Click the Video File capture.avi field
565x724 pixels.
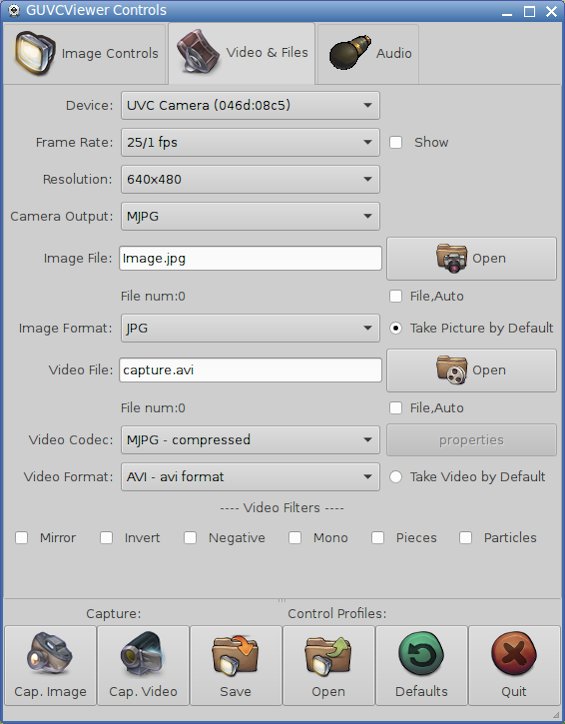pos(251,370)
